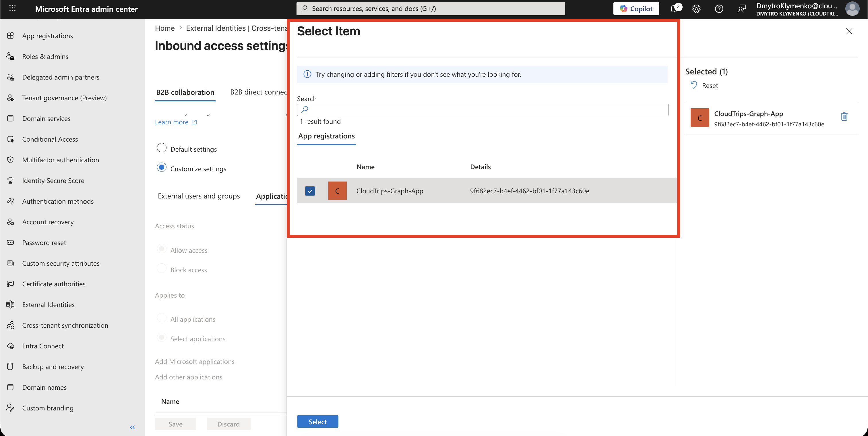
Task: Click the Details column header
Action: click(480, 167)
